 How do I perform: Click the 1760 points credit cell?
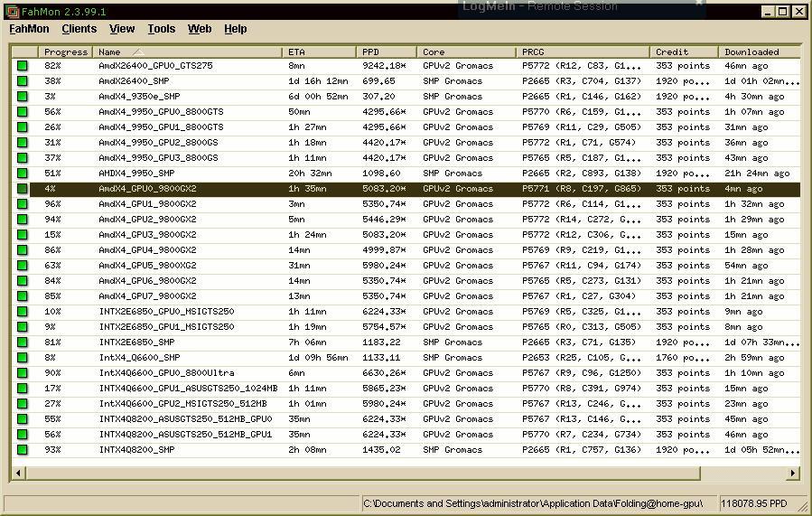click(683, 358)
